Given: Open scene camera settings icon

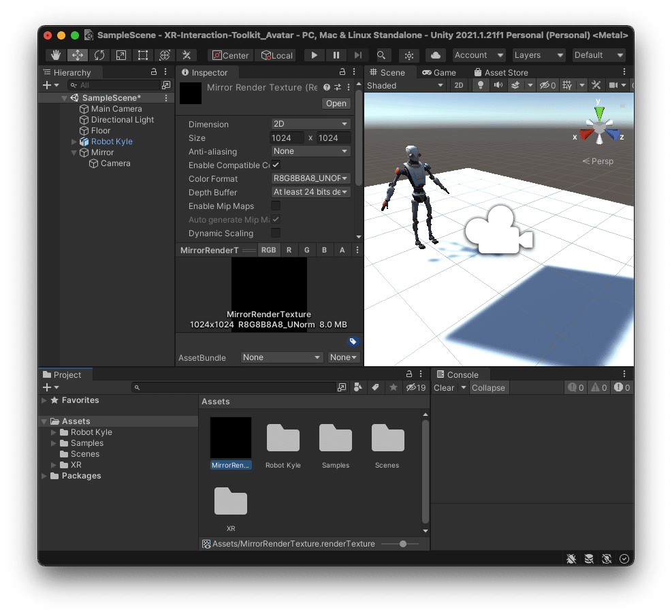Looking at the screenshot, I should click(x=613, y=85).
